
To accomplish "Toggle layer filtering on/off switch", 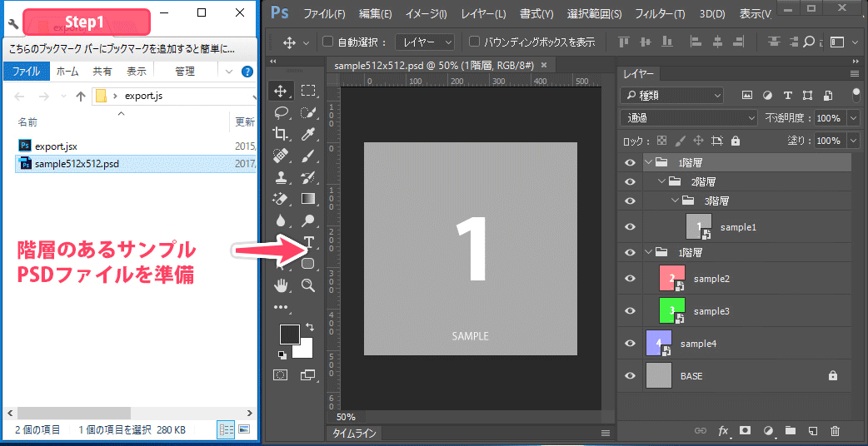I will [x=856, y=94].
